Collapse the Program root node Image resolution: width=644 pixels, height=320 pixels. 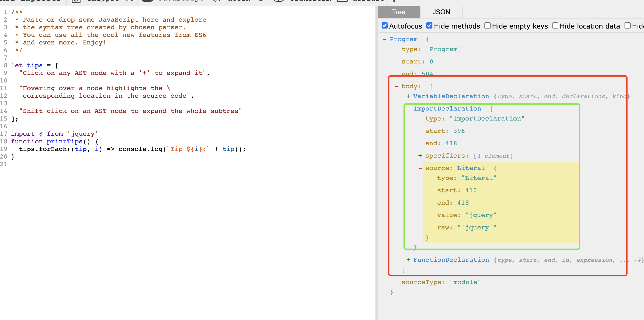tap(384, 39)
